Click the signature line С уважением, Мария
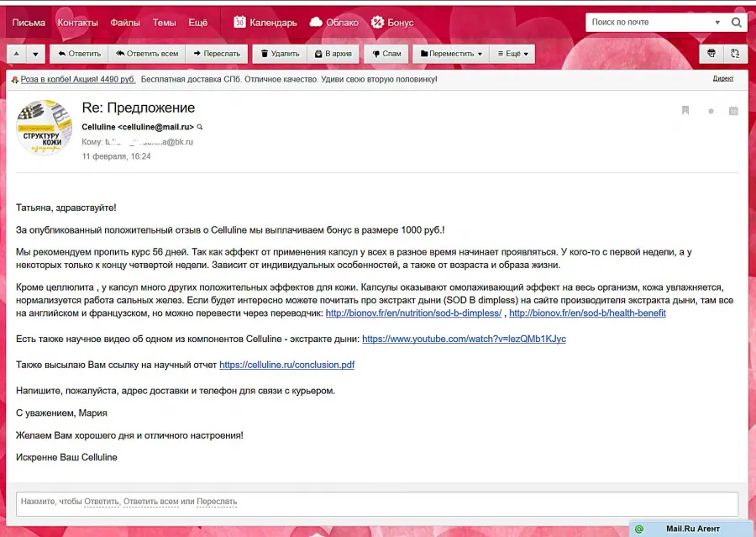756x537 pixels. [x=61, y=413]
